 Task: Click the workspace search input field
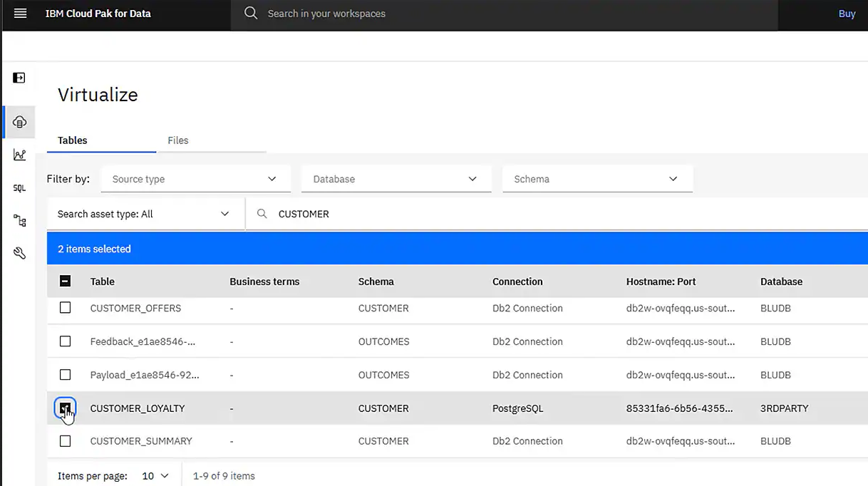pos(428,13)
